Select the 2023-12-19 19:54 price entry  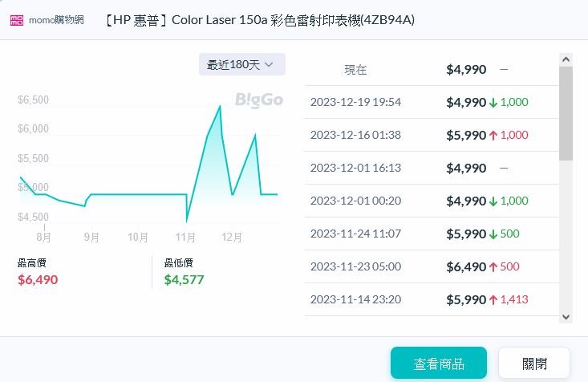click(432, 102)
